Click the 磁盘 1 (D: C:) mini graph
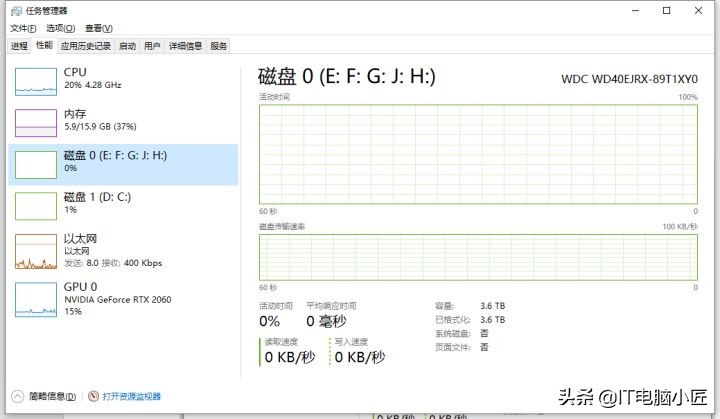Image resolution: width=720 pixels, height=419 pixels. coord(36,206)
